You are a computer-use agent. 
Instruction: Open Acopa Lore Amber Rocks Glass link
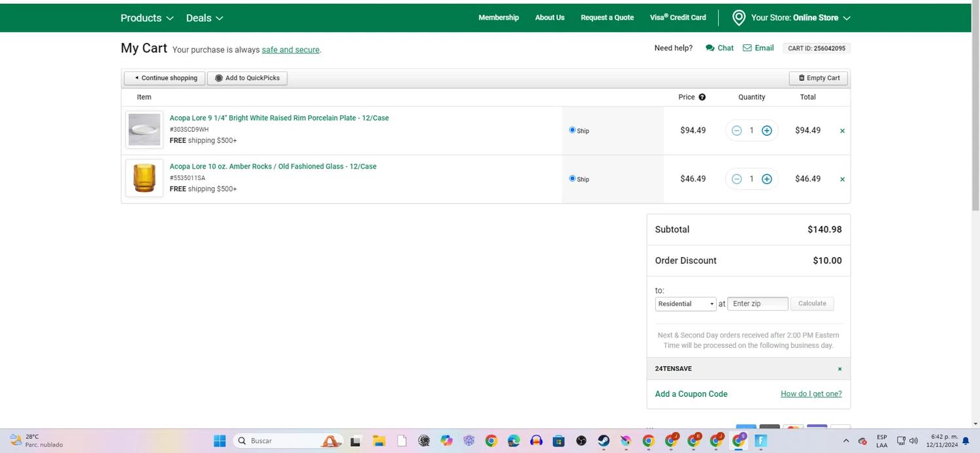click(273, 166)
